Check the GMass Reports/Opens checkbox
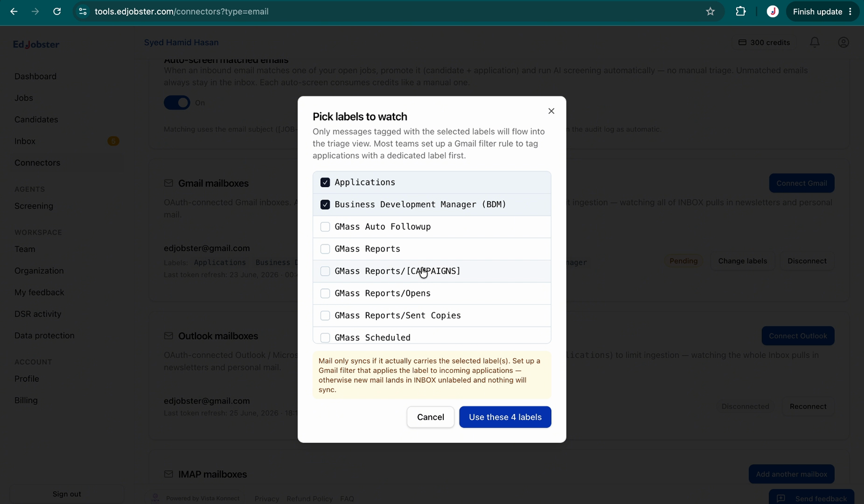The width and height of the screenshot is (864, 504). (325, 293)
